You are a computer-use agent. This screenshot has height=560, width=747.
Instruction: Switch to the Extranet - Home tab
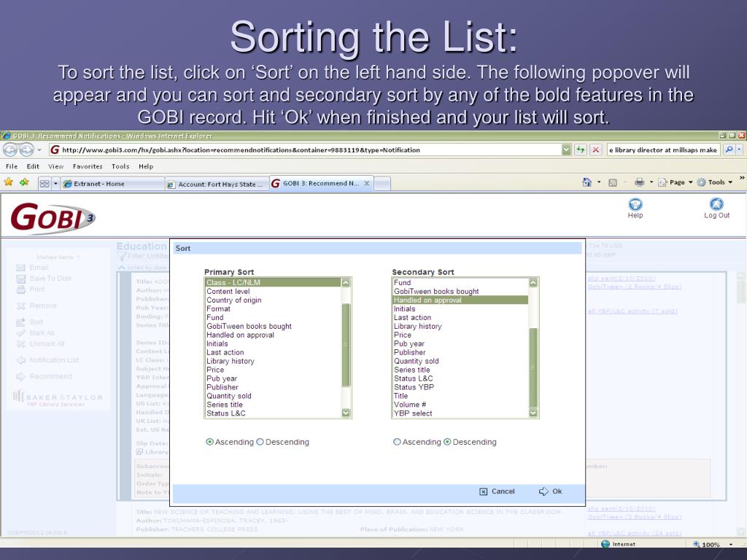point(112,184)
